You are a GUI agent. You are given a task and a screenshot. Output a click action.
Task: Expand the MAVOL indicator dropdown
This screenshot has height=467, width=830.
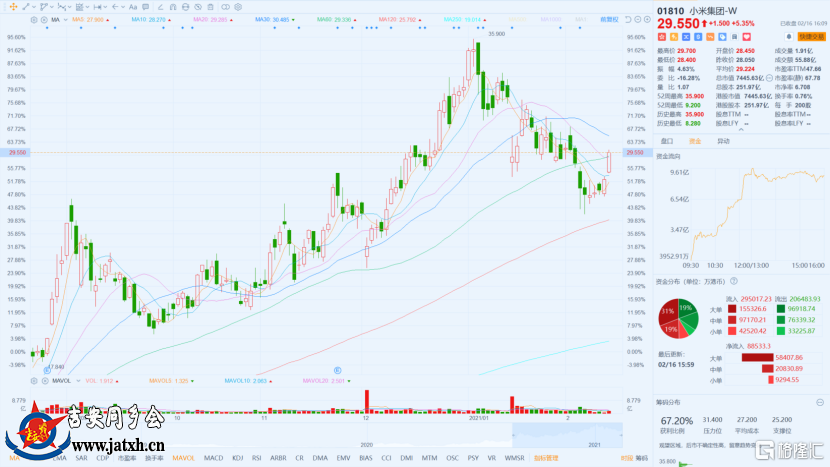[x=78, y=381]
